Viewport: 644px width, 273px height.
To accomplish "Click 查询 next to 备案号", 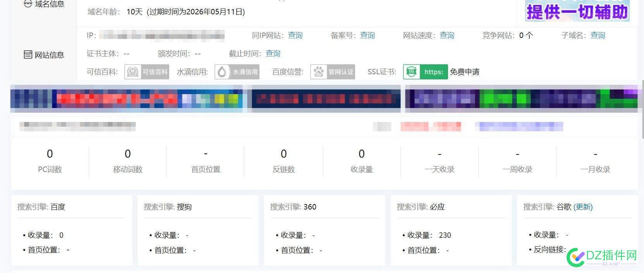I will (367, 35).
